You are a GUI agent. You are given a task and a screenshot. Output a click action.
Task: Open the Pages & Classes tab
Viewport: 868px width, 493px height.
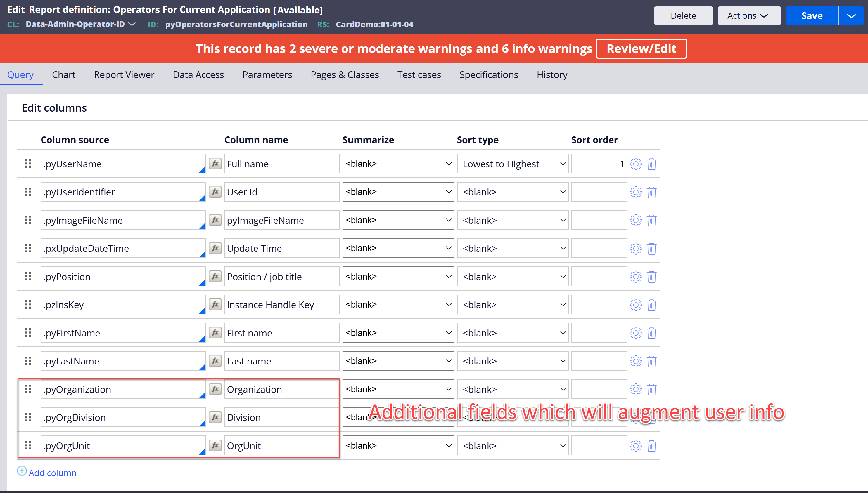tap(345, 74)
